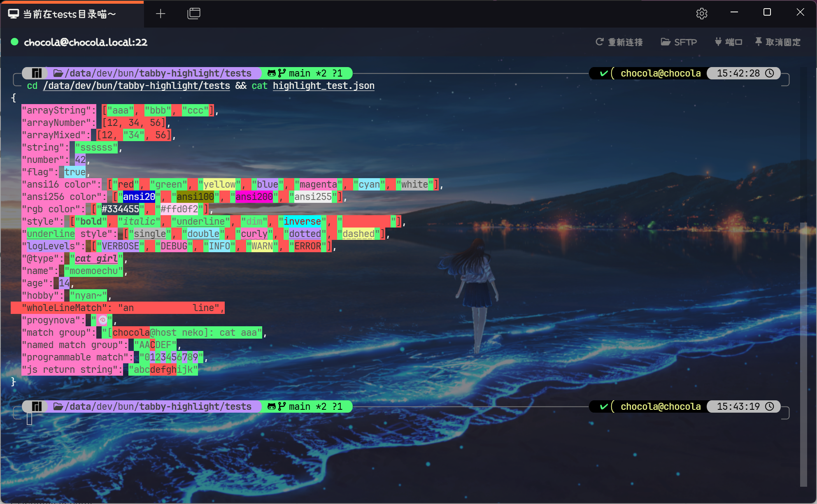Click the folder icon in the top prompt path
Viewport: 817px width, 504px height.
58,73
